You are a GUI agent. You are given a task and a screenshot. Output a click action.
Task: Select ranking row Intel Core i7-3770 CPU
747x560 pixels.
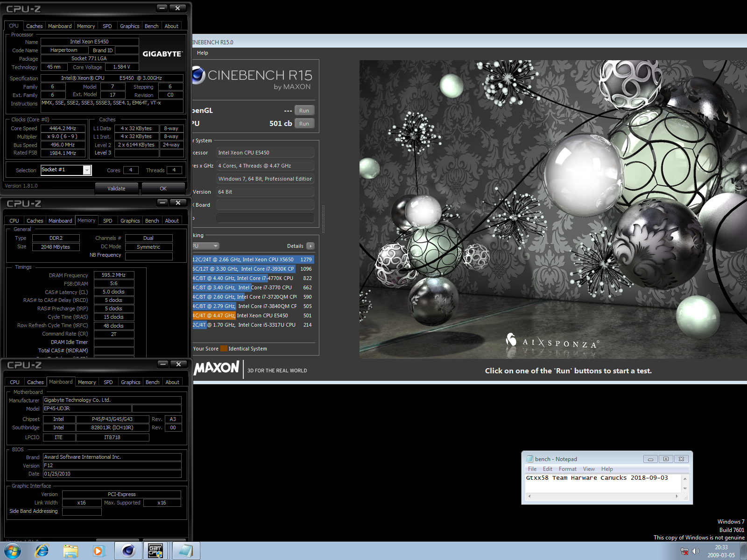253,287
